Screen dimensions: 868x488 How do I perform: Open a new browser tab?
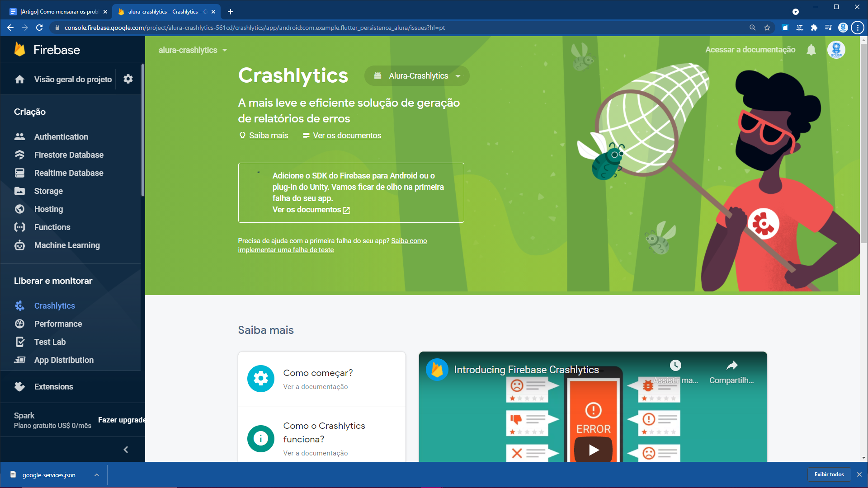coord(231,12)
